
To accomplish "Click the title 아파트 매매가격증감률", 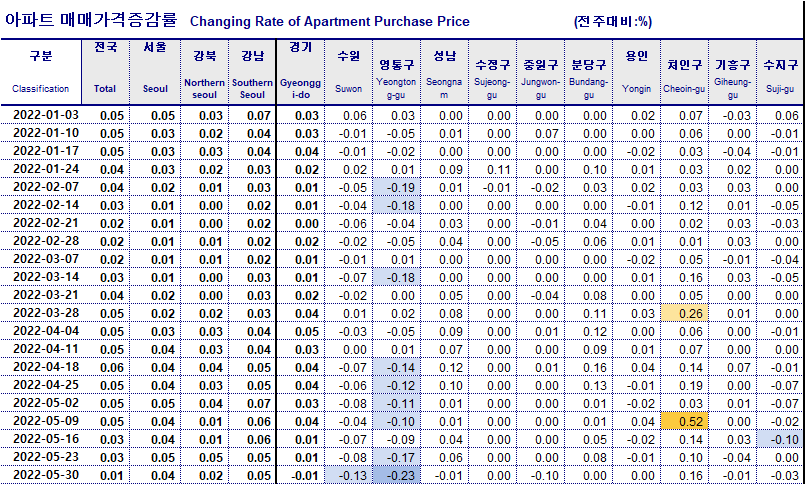I will (x=91, y=20).
